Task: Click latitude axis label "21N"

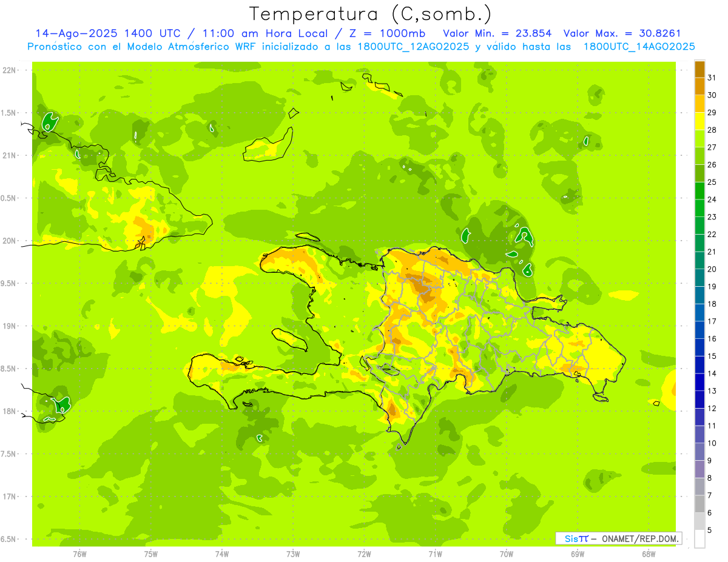Action: click(x=9, y=156)
